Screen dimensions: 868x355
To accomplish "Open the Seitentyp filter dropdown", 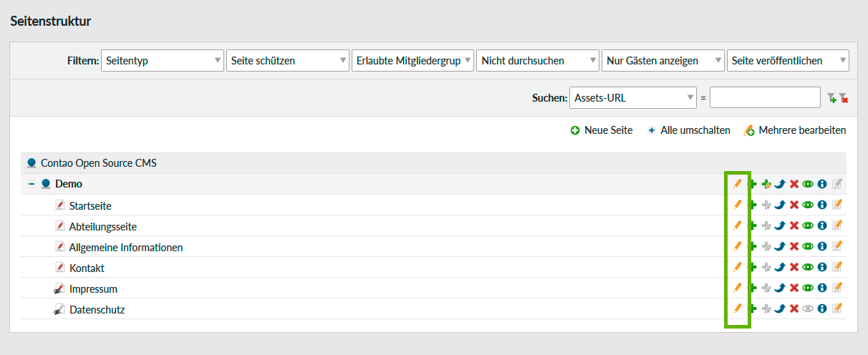I will [162, 61].
